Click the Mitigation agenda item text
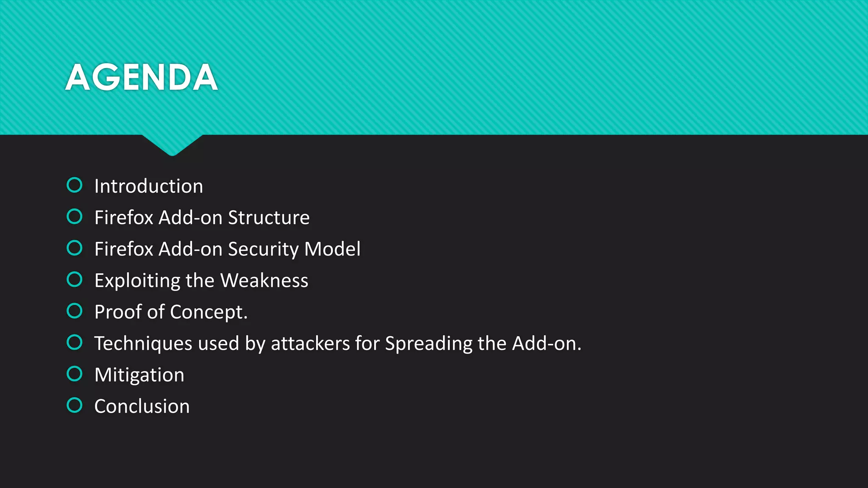868x488 pixels. (139, 375)
